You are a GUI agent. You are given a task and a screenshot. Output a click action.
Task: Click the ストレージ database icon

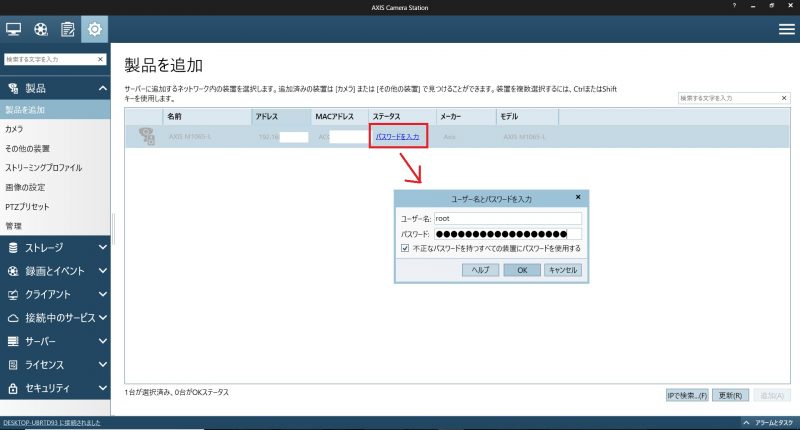coord(13,248)
